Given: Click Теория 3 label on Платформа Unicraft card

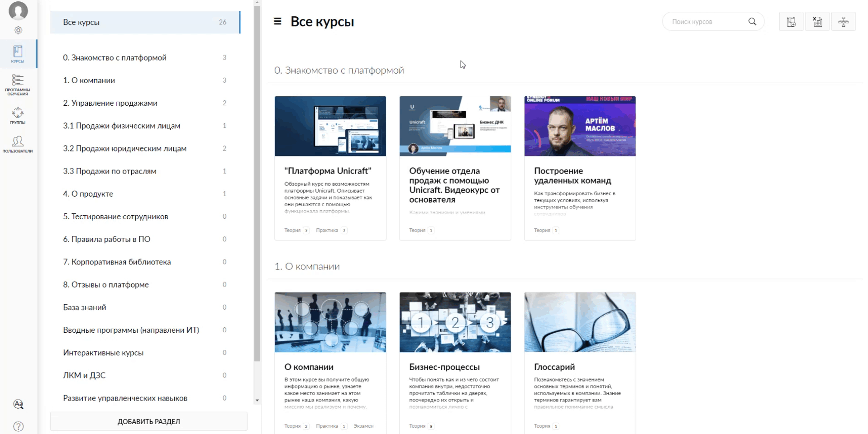Looking at the screenshot, I should coord(296,230).
